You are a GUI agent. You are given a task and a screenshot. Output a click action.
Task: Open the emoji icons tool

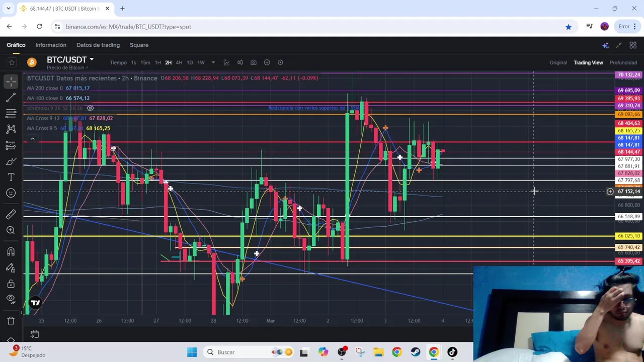(x=11, y=193)
